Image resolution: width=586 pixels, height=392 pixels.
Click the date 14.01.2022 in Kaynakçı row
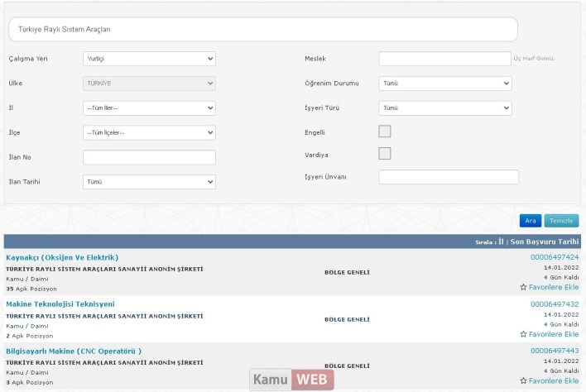pyautogui.click(x=561, y=268)
